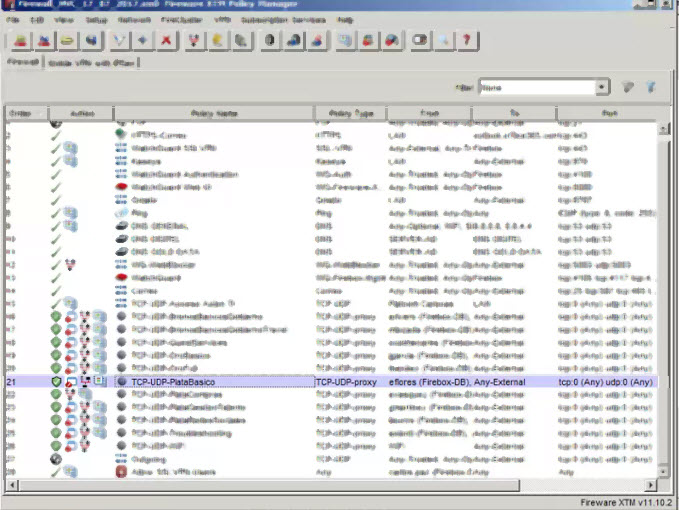Click the blue floppy save icon in toolbar

coord(91,41)
